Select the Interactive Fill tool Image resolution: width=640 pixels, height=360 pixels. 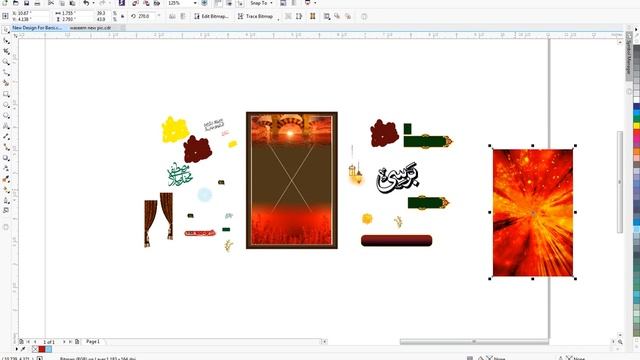pyautogui.click(x=6, y=190)
